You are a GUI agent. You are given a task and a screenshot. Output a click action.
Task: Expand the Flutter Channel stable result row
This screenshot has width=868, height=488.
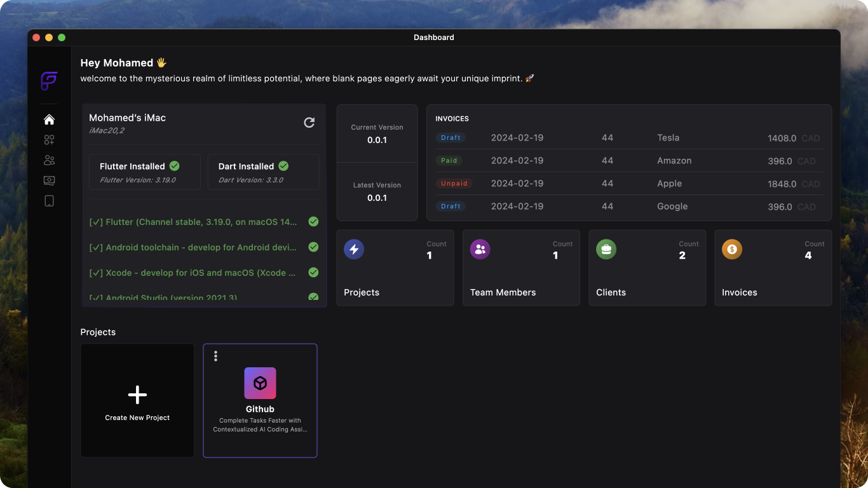pos(204,222)
